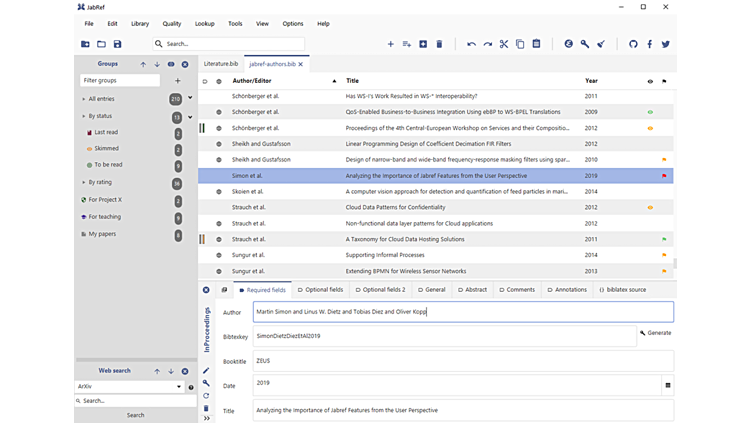Close the Web search panel
Image resolution: width=752 pixels, height=423 pixels.
(185, 371)
